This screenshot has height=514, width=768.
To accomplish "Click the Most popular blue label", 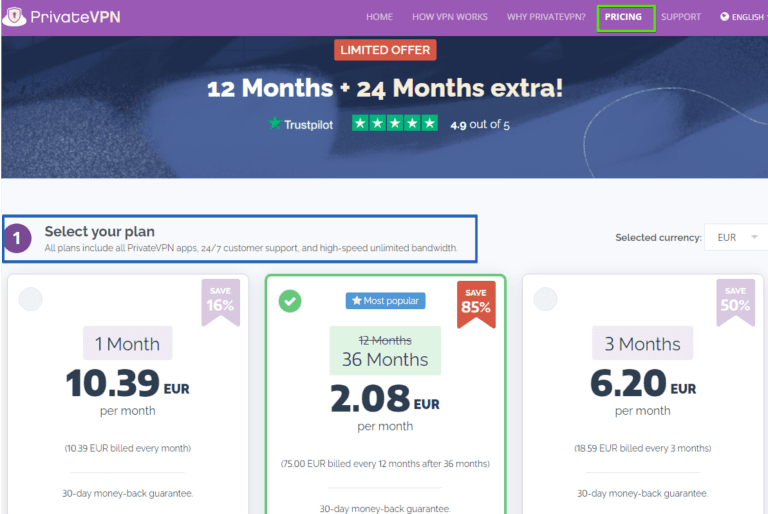I will click(384, 300).
